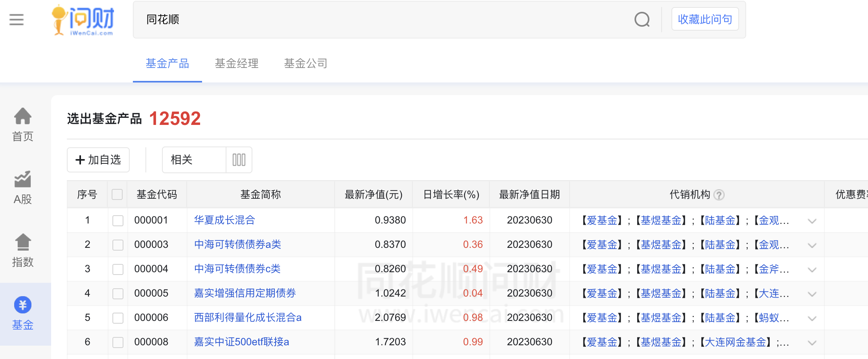Open fund link 西部利得量化成长混合a

pyautogui.click(x=248, y=317)
